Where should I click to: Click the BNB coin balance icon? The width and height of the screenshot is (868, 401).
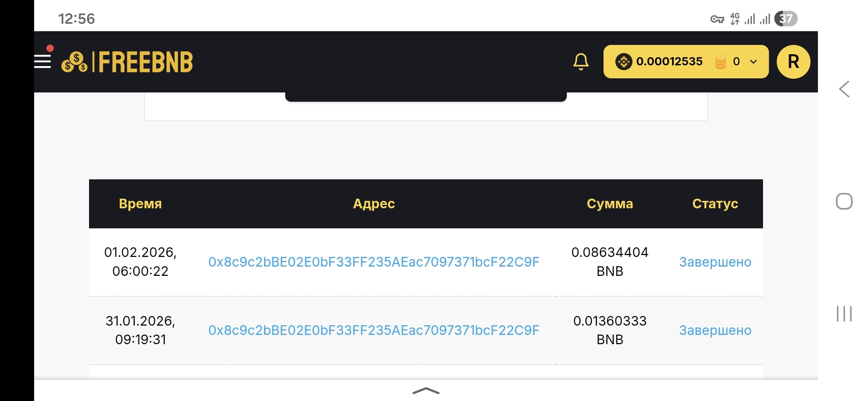(x=624, y=62)
